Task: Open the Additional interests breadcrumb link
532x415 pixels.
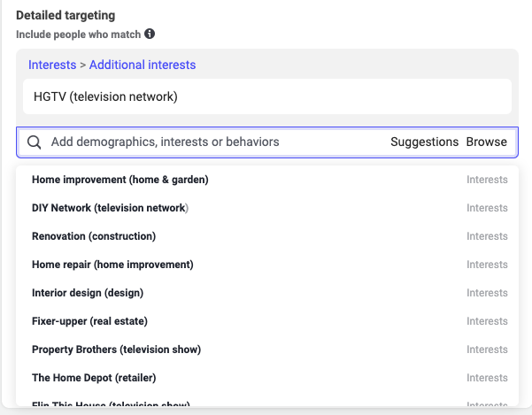Action: pos(143,65)
